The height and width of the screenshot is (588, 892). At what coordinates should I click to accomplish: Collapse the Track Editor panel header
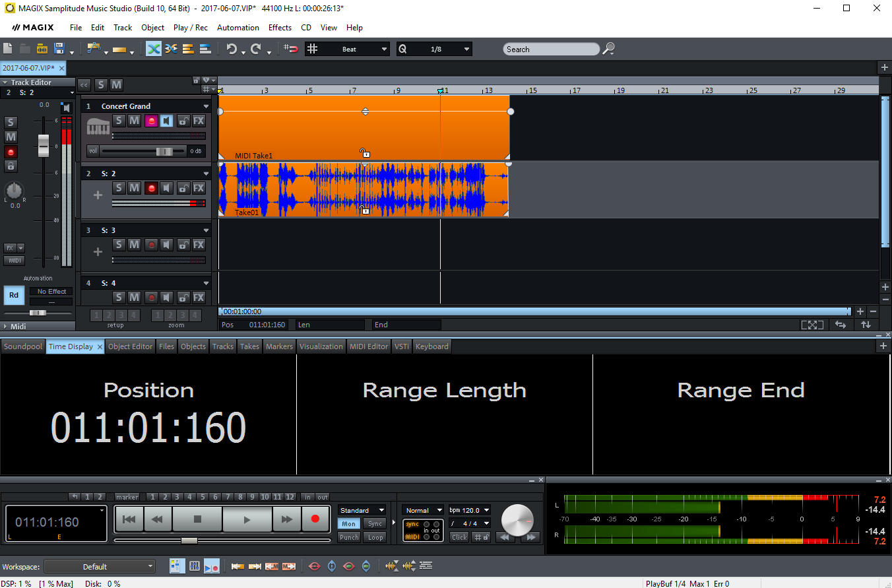tap(38, 82)
